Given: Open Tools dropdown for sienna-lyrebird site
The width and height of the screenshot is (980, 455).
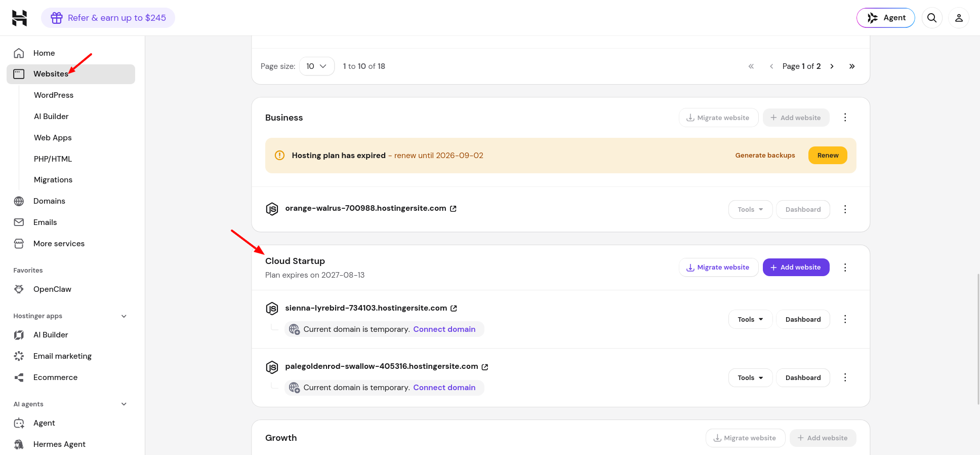Looking at the screenshot, I should point(750,319).
